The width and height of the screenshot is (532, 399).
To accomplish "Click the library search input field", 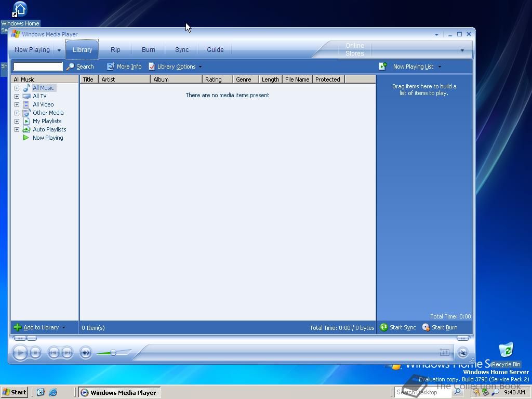I will (38, 66).
